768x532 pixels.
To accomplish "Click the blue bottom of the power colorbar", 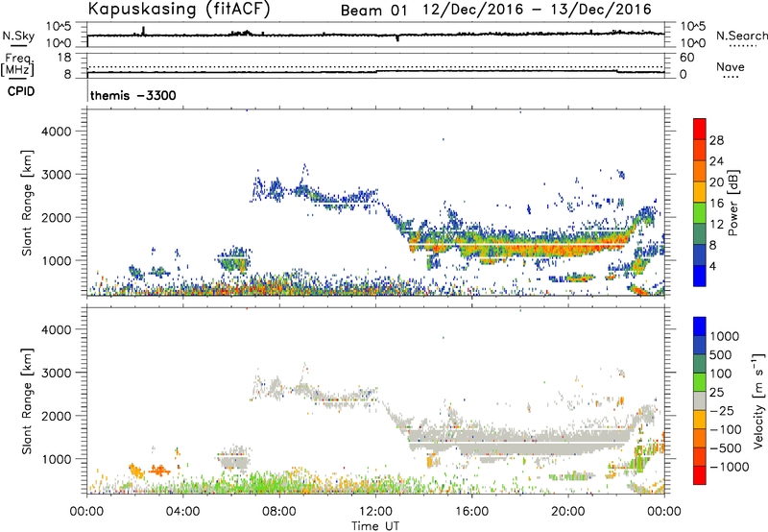I will 700,276.
